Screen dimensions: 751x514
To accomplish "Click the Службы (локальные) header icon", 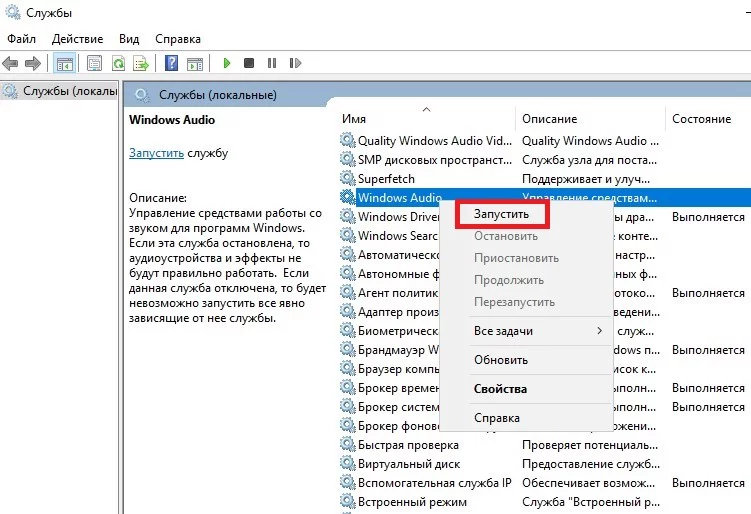I will [142, 95].
